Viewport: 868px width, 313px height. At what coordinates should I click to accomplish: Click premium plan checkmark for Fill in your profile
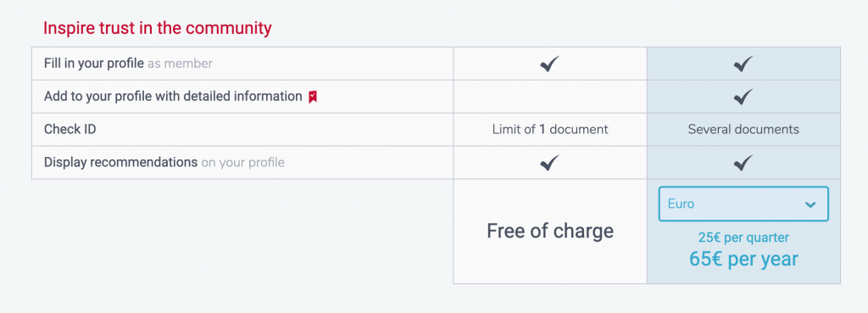(x=743, y=64)
